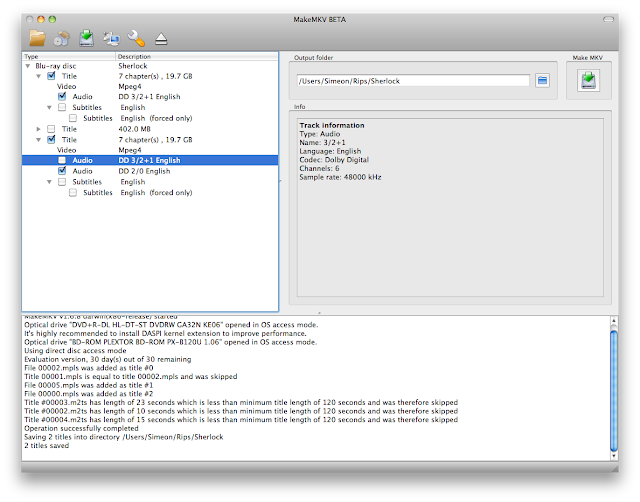Enable first title's English Subtitles checkbox

pyautogui.click(x=62, y=107)
